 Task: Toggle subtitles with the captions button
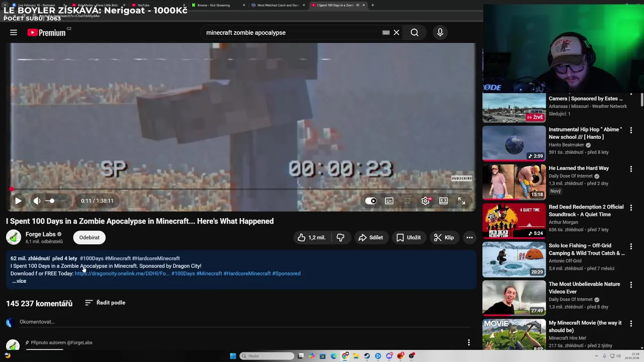click(x=389, y=201)
